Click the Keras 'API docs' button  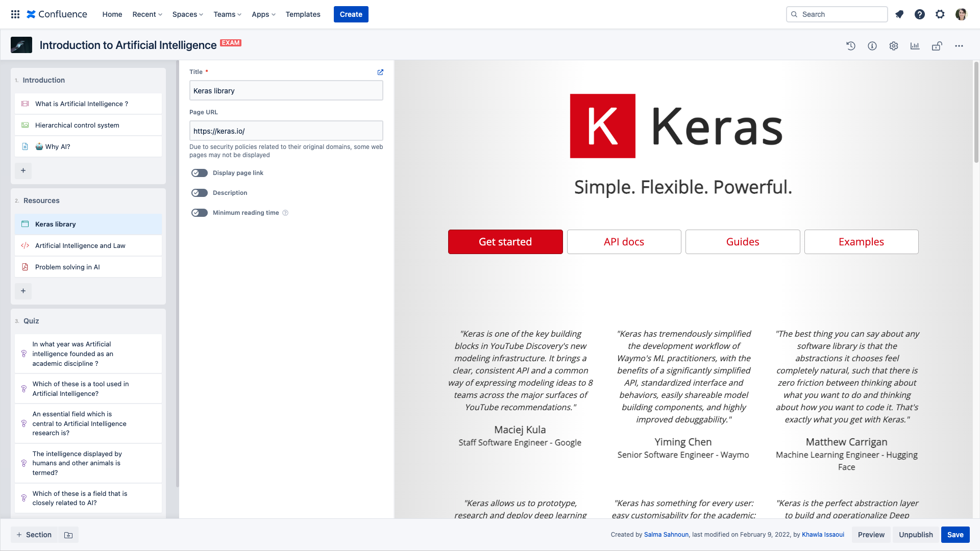624,242
